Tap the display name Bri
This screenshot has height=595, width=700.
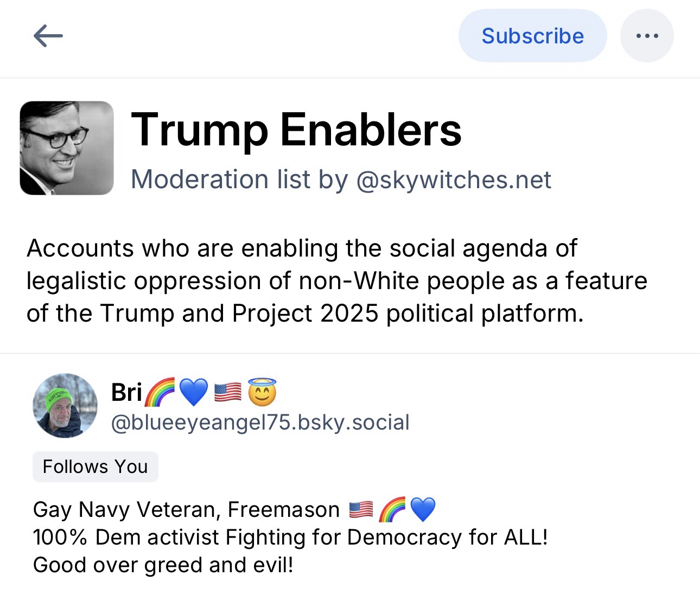[126, 392]
